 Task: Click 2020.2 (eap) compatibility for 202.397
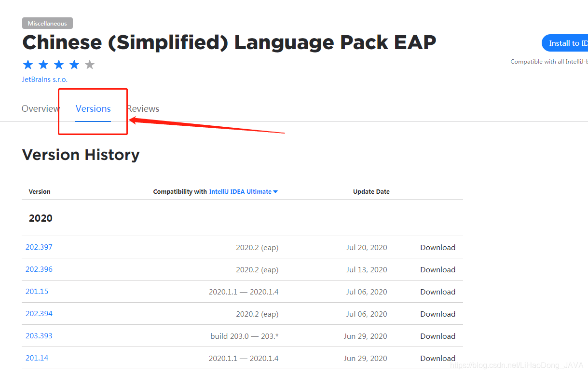[257, 248]
